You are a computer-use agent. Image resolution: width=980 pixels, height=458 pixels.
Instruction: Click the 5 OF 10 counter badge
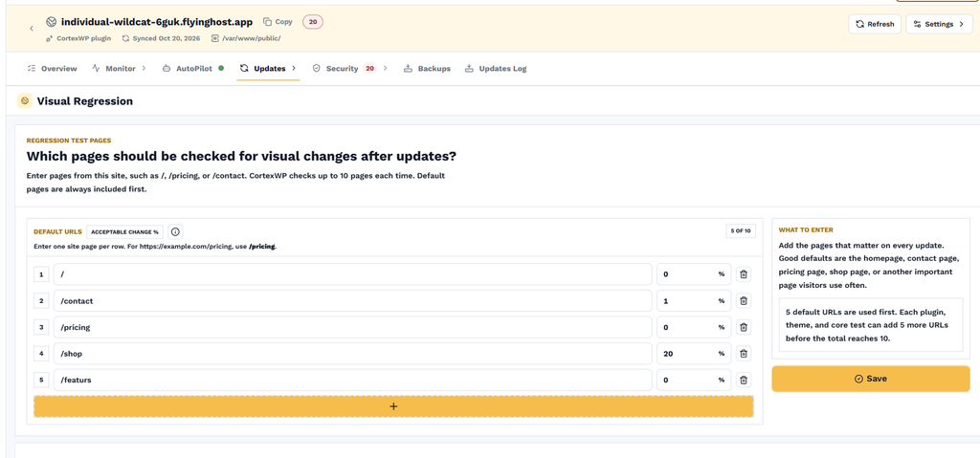741,231
